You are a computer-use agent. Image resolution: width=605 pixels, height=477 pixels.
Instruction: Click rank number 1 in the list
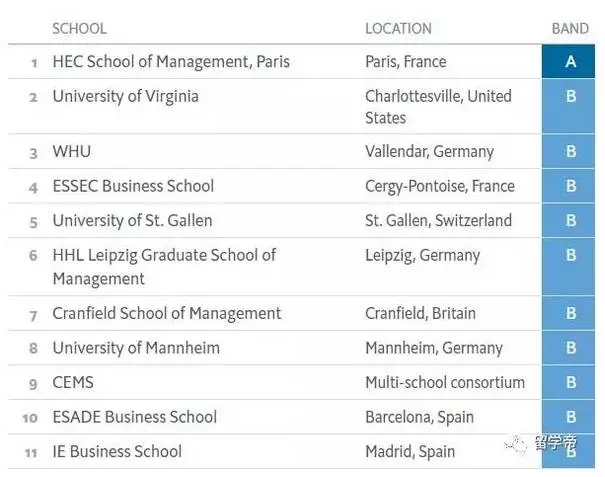click(34, 63)
